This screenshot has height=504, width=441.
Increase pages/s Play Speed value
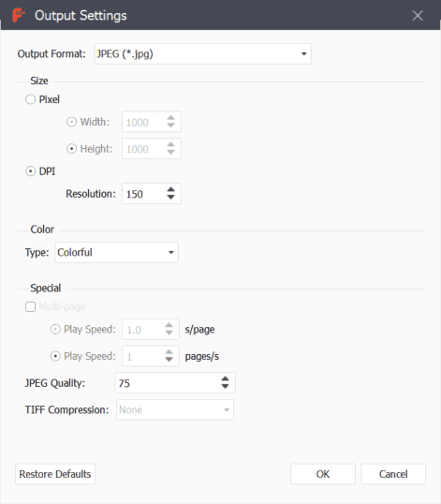[x=169, y=352]
